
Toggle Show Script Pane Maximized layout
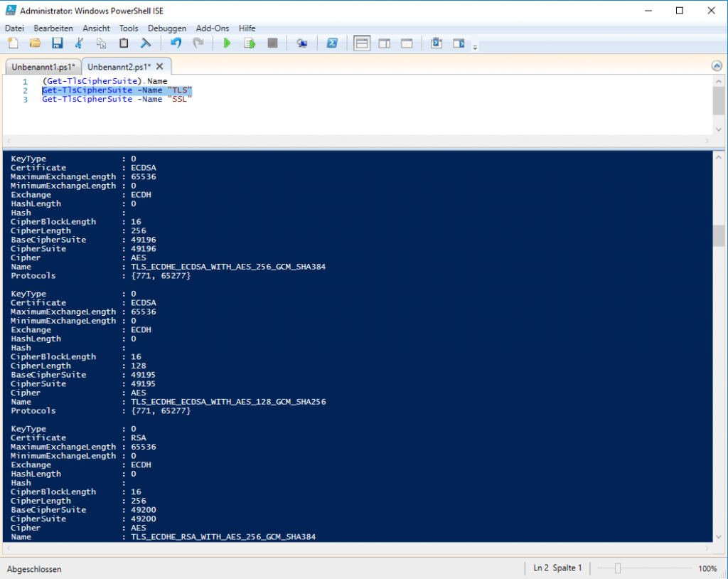(407, 43)
